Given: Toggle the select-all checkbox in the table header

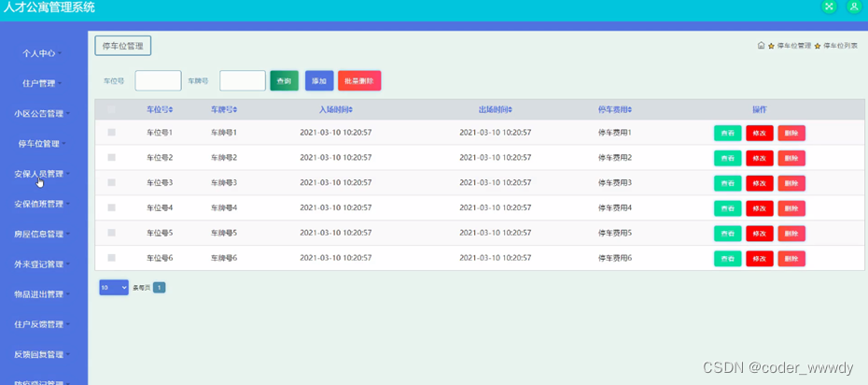Looking at the screenshot, I should pos(111,109).
